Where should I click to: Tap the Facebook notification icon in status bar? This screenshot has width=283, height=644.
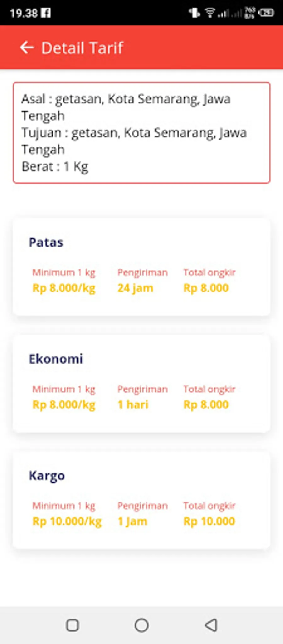46,13
